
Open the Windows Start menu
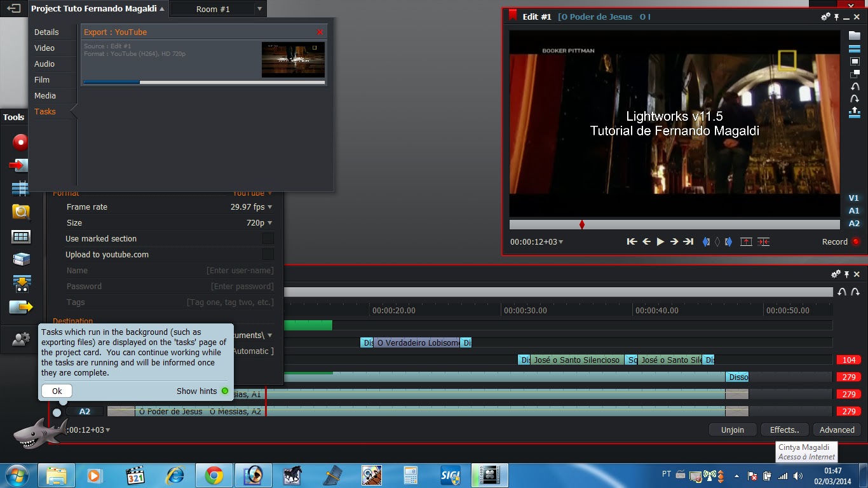tap(17, 475)
